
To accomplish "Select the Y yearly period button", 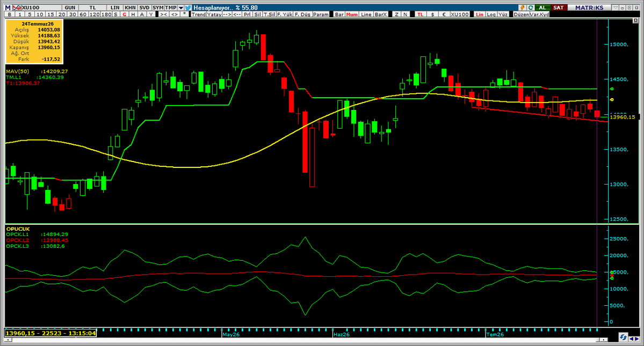I will [x=151, y=14].
